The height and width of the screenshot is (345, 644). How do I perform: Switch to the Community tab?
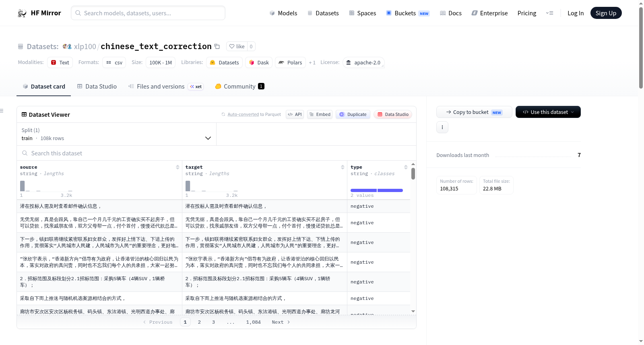click(239, 86)
